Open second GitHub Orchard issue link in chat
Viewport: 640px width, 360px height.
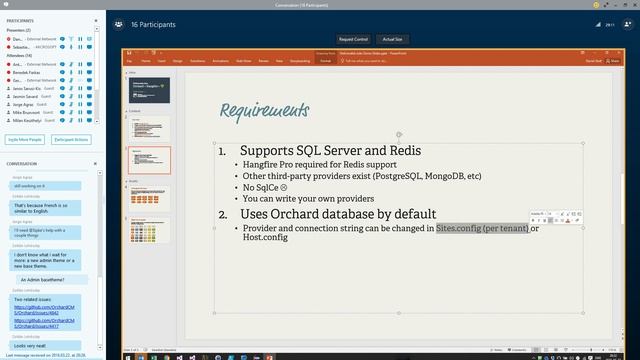(44, 323)
